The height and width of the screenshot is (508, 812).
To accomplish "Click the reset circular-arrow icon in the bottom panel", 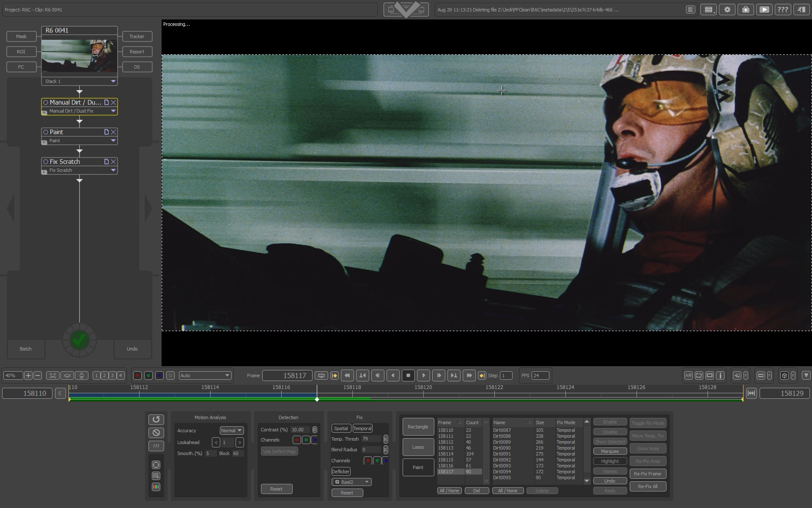I will pos(156,420).
